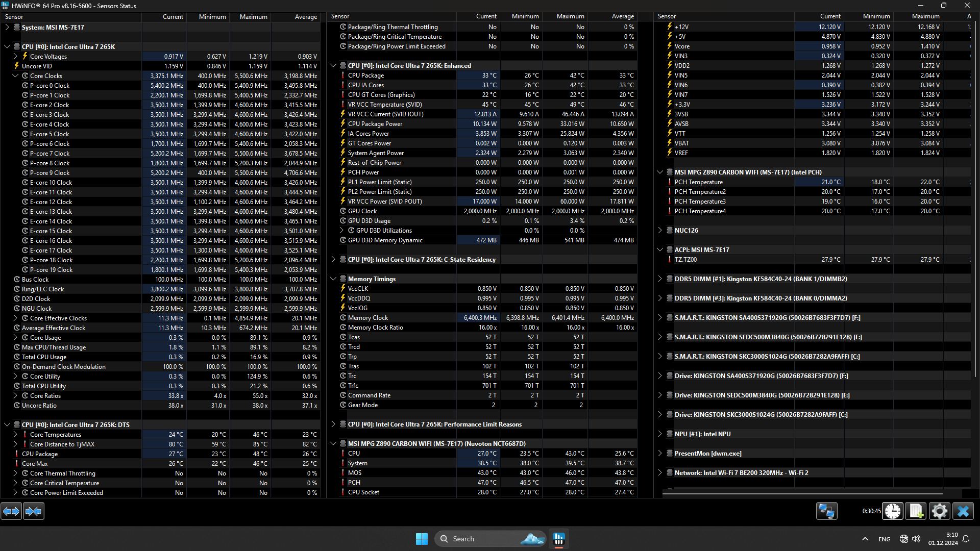Expand CPU C-State Residency section
The width and height of the screenshot is (980, 551).
coord(333,259)
